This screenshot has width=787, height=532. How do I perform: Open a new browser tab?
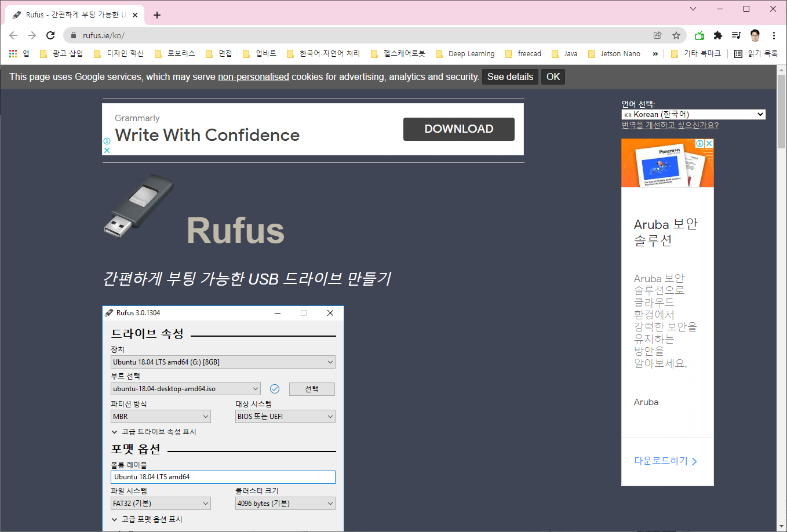157,15
